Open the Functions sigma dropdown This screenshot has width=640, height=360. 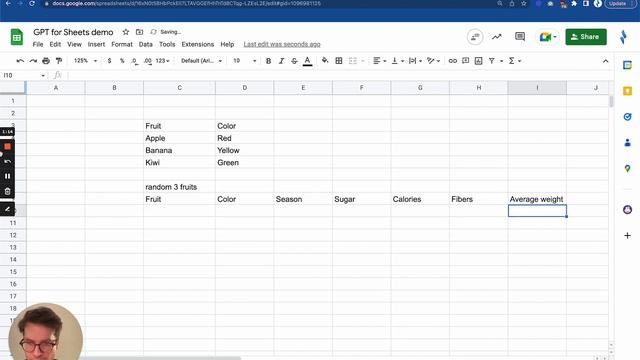point(514,61)
